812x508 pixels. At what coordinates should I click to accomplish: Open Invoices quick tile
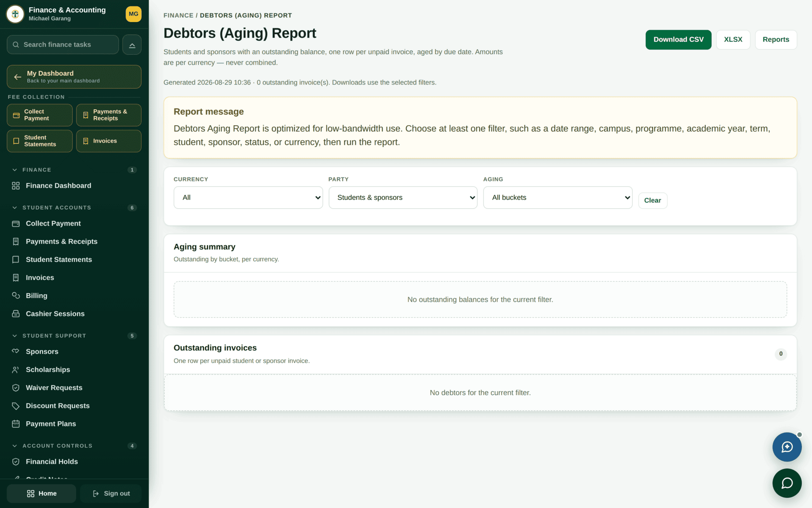coord(109,141)
